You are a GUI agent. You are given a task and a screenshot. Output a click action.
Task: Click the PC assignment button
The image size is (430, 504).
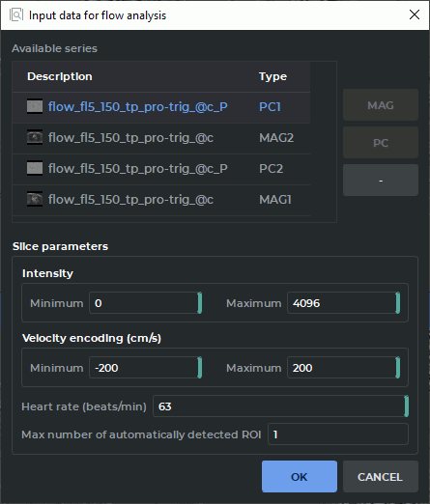[x=381, y=143]
